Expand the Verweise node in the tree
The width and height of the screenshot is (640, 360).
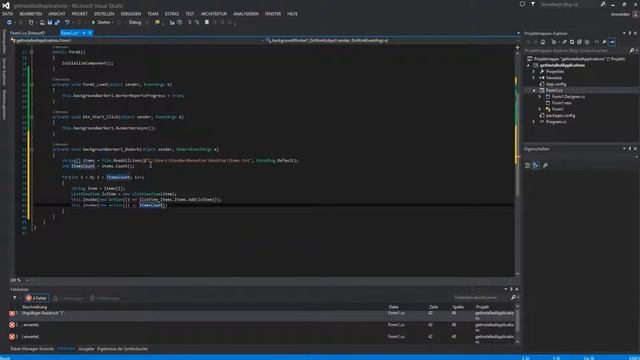point(534,78)
